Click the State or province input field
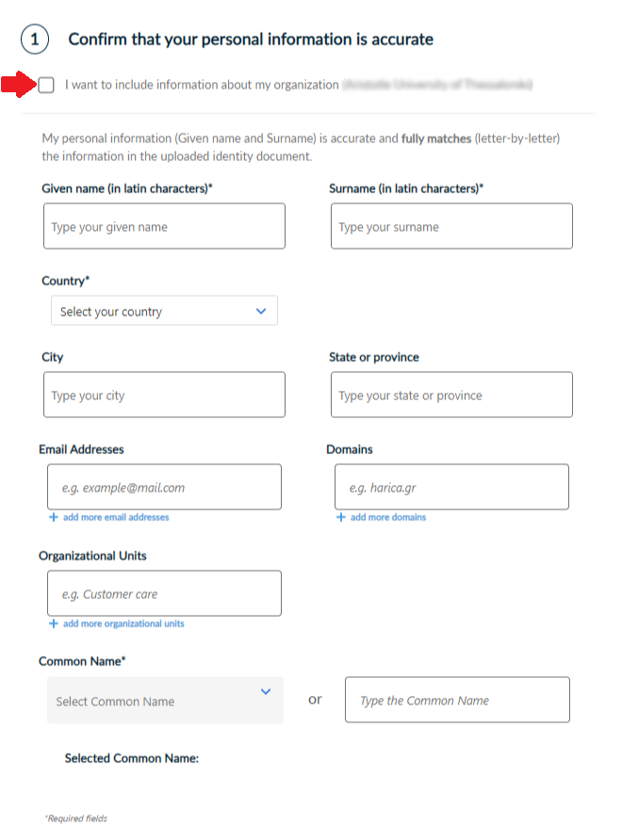Viewport: 622px width, 840px height. coord(450,394)
